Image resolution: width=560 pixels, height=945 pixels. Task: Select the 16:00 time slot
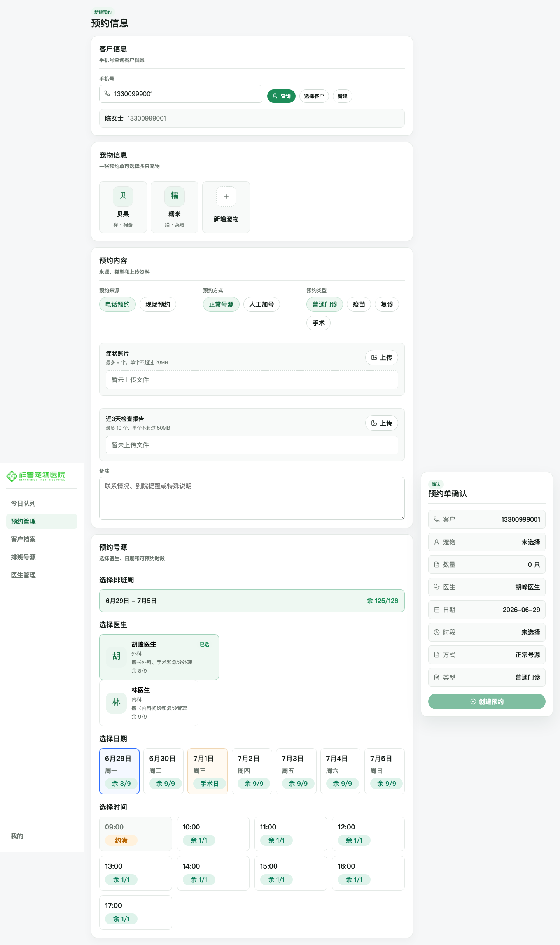coord(368,873)
